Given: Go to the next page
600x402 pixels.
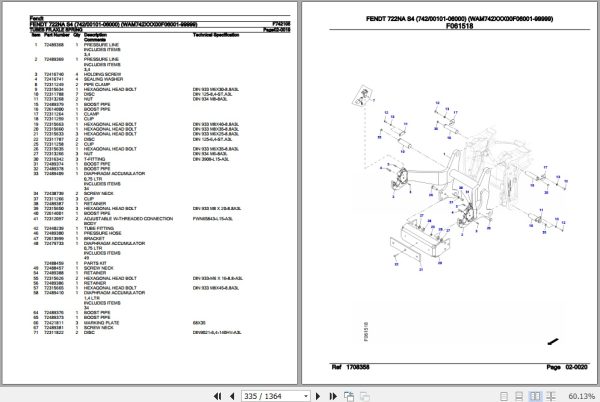Looking at the screenshot, I should (x=318, y=396).
